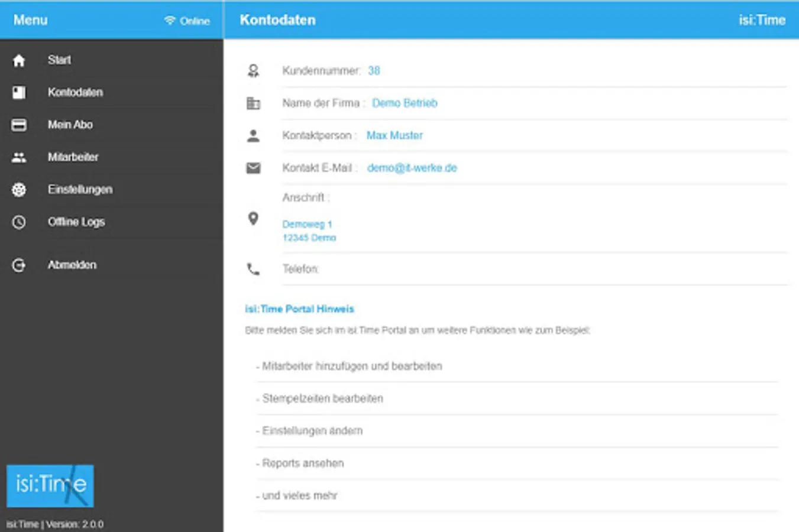Click the Online wifi status icon

click(170, 21)
